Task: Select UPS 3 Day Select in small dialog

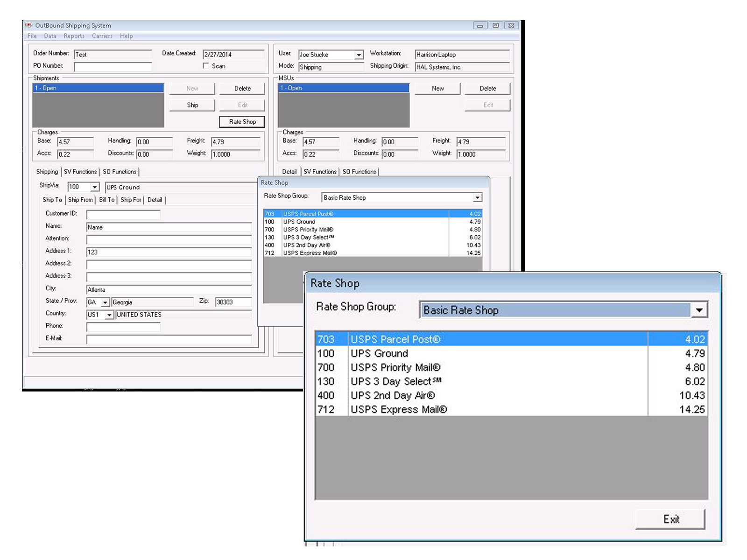Action: tap(373, 237)
